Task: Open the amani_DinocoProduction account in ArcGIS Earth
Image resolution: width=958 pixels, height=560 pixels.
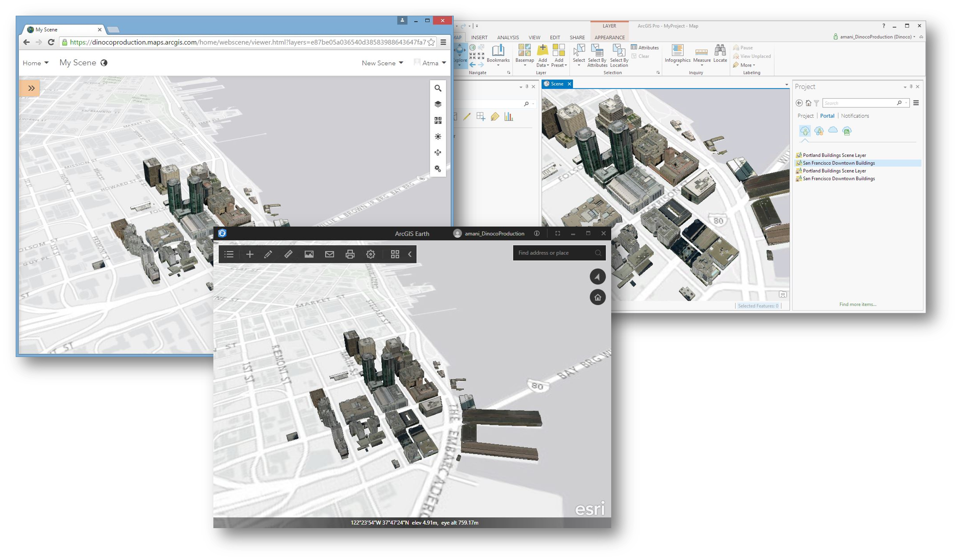Action: click(x=489, y=233)
